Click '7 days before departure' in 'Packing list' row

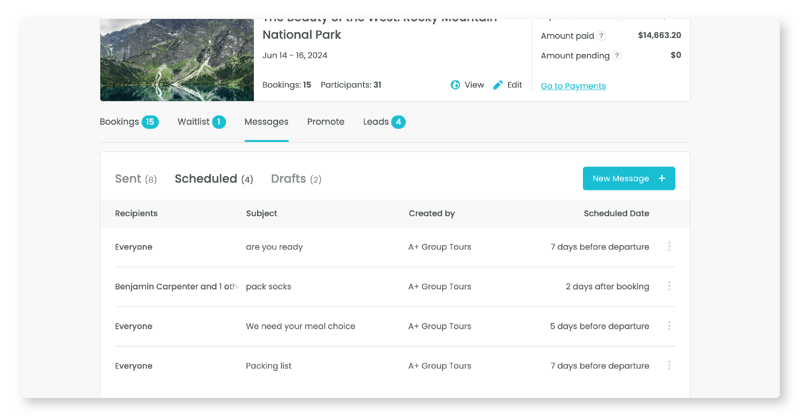[599, 366]
